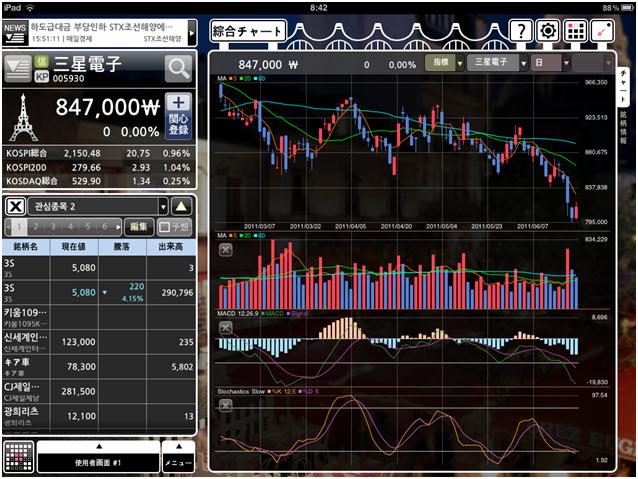Open the NEWS icon panel
The height and width of the screenshot is (479, 638).
click(15, 33)
